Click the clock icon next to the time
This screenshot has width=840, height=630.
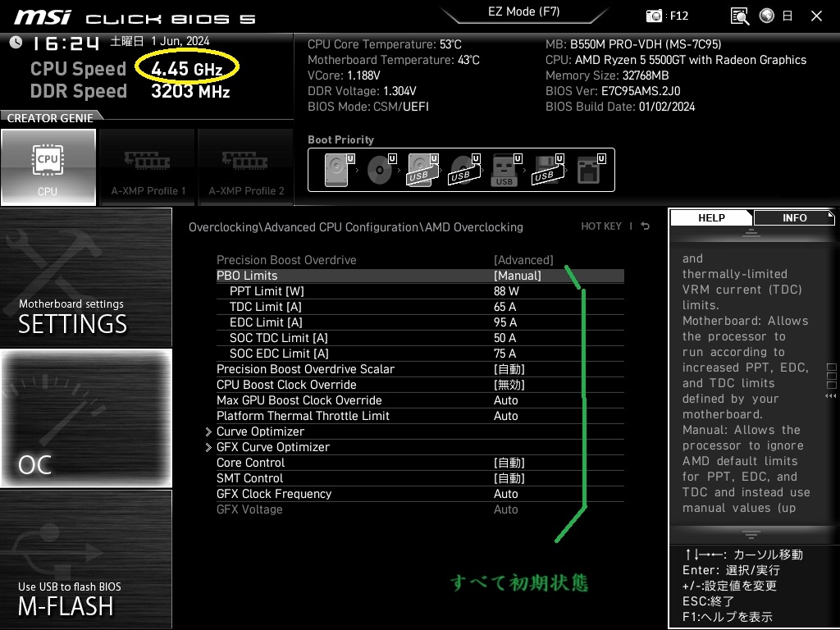(16, 42)
